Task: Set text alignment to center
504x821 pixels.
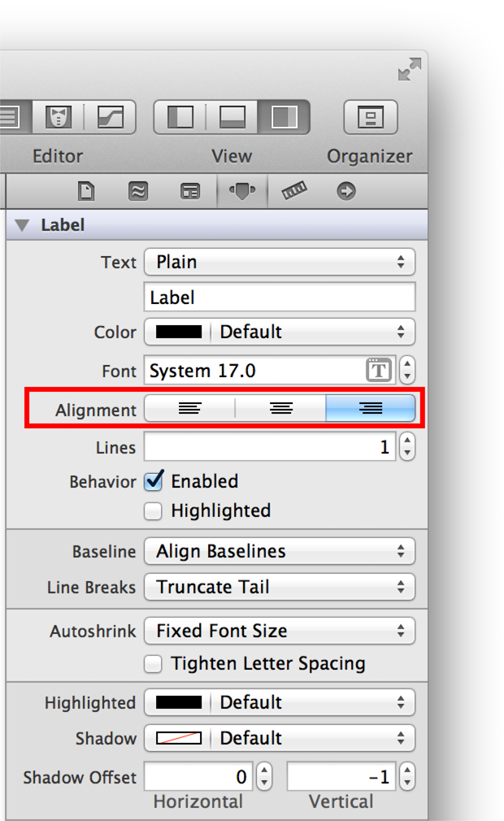Action: pos(281,408)
